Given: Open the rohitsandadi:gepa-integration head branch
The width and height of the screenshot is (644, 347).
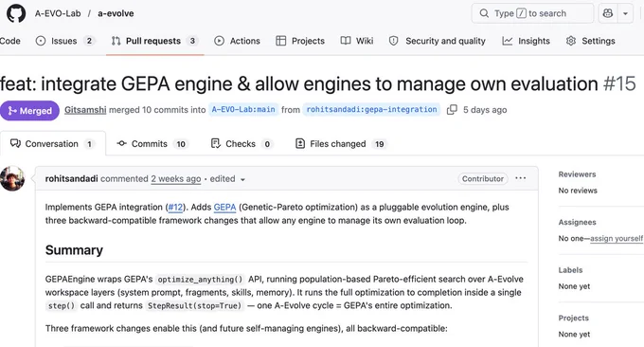Looking at the screenshot, I should tap(371, 109).
